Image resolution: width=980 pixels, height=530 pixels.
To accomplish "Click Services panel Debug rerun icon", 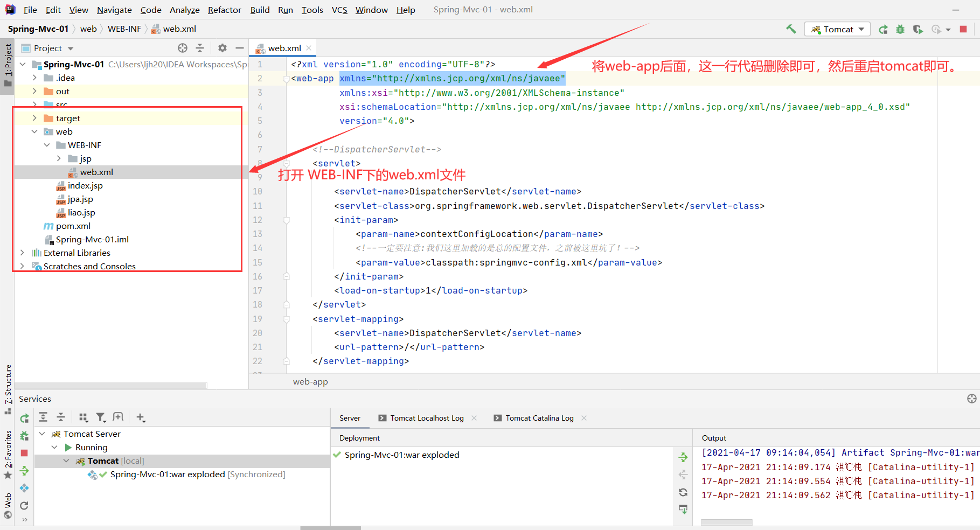I will point(24,436).
